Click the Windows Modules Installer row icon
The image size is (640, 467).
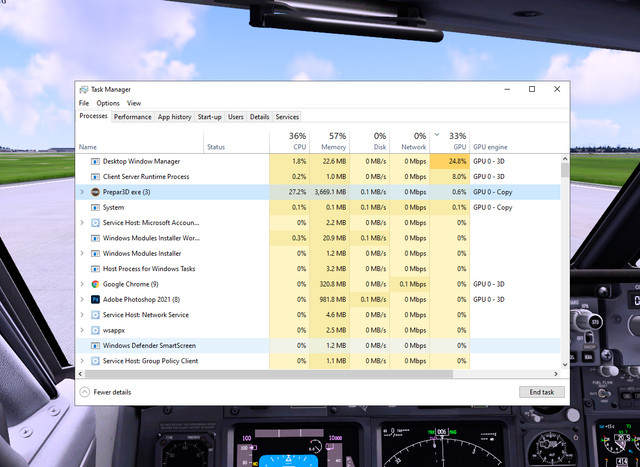tap(95, 254)
